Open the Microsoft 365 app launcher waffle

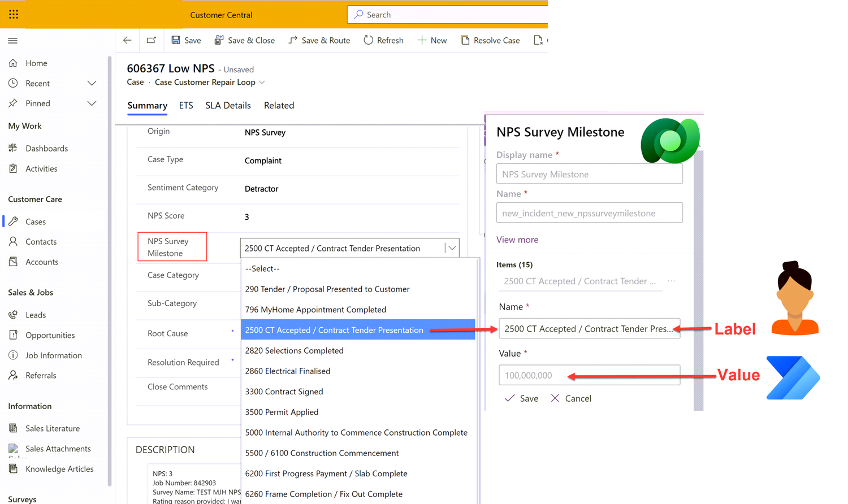click(14, 14)
